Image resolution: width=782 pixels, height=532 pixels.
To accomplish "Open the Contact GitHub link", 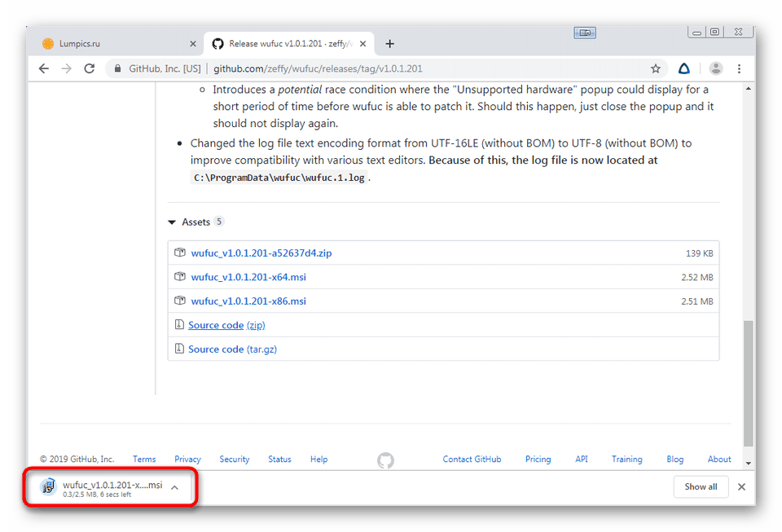I will pyautogui.click(x=472, y=459).
